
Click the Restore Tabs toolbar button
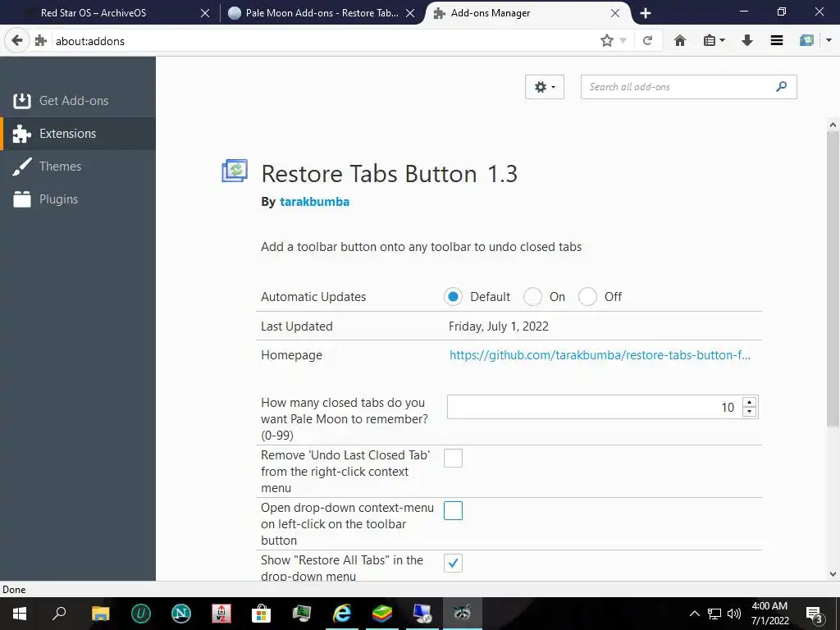(x=806, y=41)
